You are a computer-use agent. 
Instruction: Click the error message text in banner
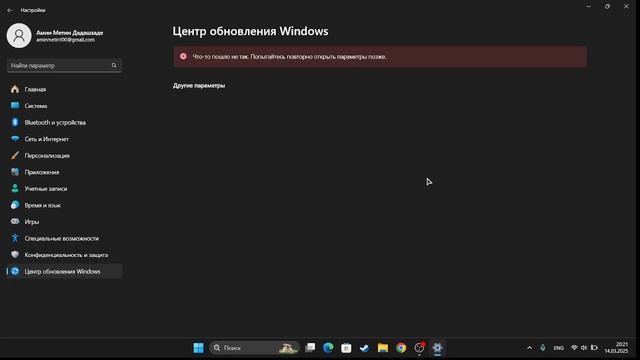(x=289, y=57)
